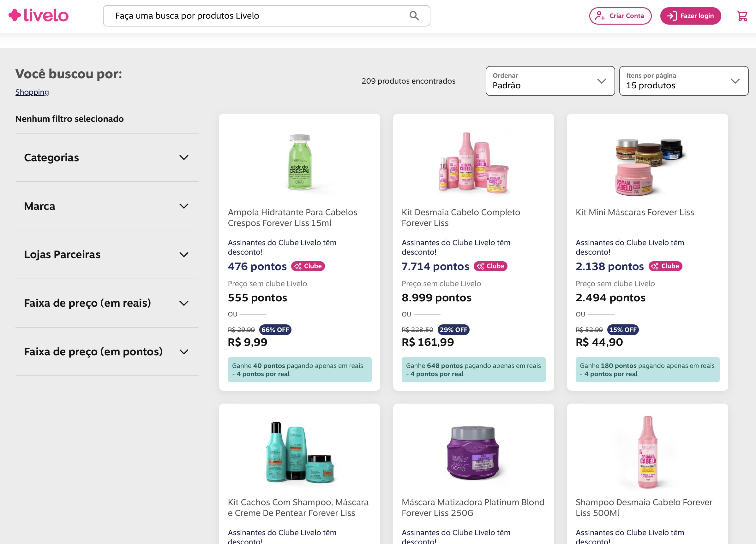Open the elixir do Crespo ampoule image
Image resolution: width=756 pixels, height=544 pixels.
300,162
